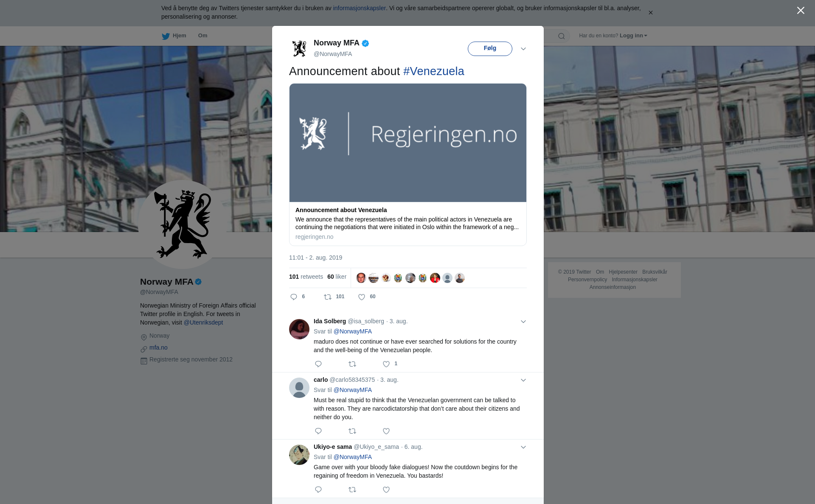Reply to the main Norway MFA tweet
Image resolution: width=815 pixels, height=504 pixels.
pos(294,297)
